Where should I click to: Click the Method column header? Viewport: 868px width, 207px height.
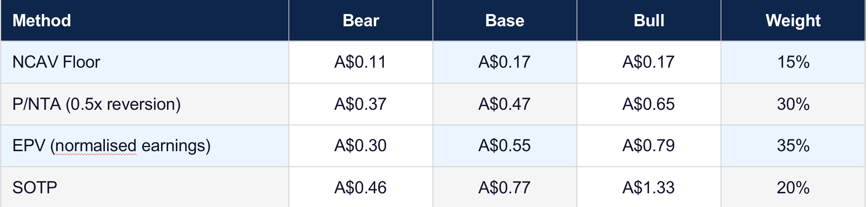[x=145, y=20]
